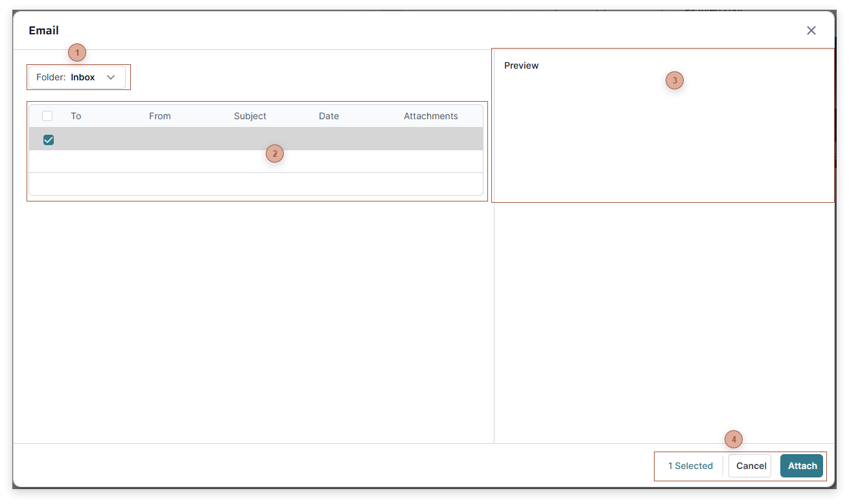The image size is (849, 504).
Task: Open the Folder dropdown chevron icon
Action: pyautogui.click(x=111, y=76)
